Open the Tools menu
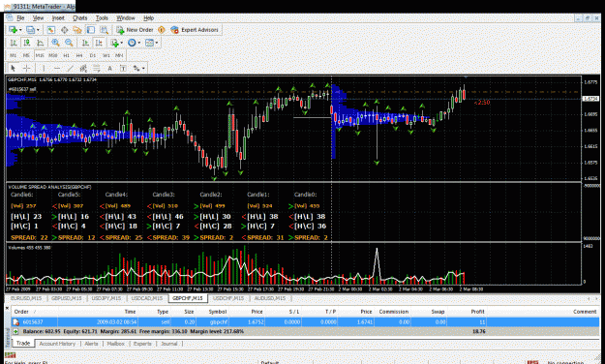 click(102, 17)
